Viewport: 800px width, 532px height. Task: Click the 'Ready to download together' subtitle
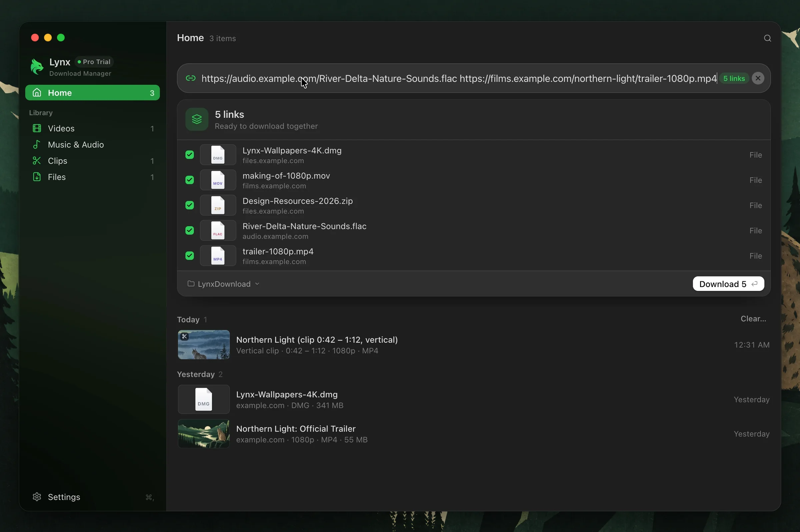[266, 126]
